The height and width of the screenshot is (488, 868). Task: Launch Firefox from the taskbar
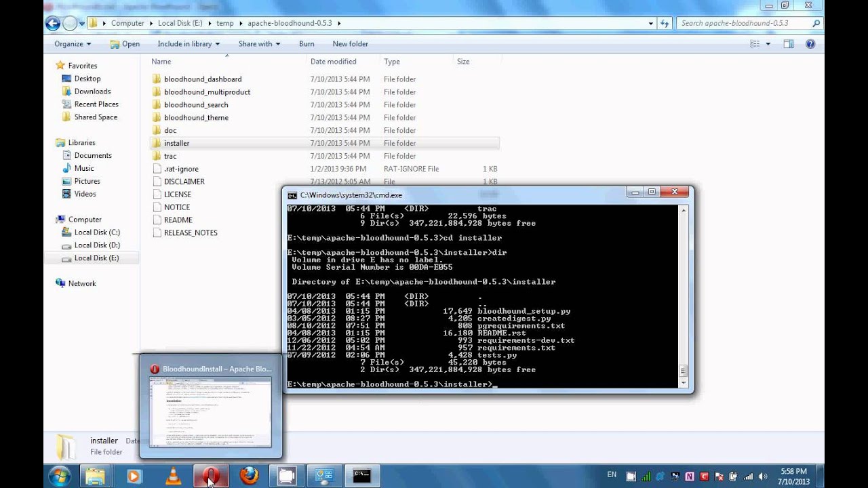[249, 476]
